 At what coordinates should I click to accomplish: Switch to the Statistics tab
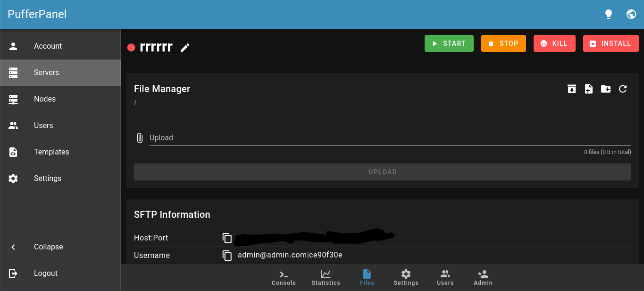point(326,278)
